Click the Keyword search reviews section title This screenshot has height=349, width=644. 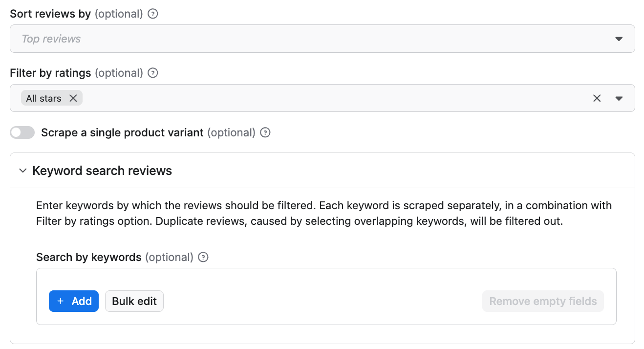click(102, 171)
